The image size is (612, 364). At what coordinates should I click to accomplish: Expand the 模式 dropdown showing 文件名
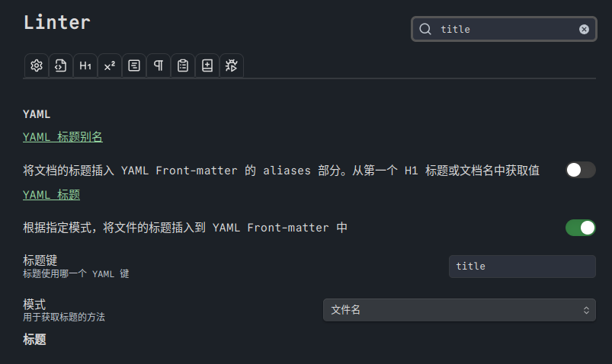pos(459,310)
